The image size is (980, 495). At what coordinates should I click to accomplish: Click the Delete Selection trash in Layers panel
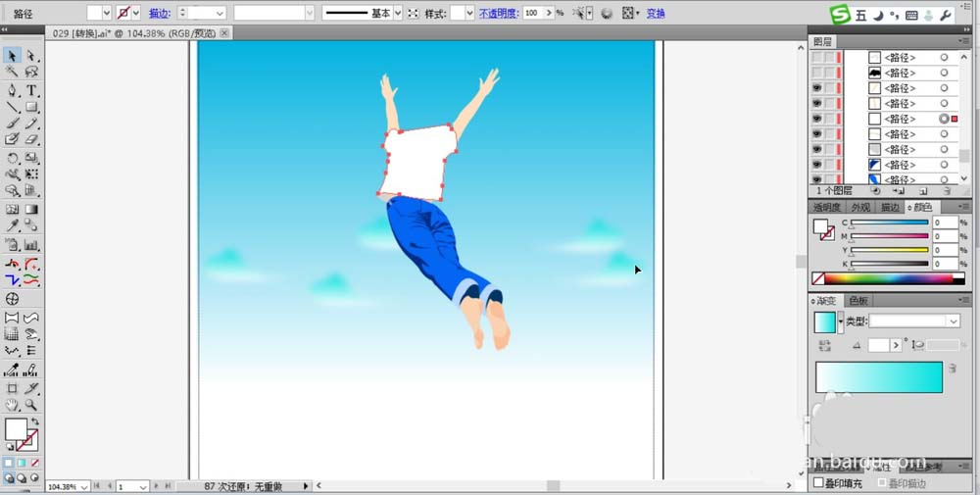947,190
